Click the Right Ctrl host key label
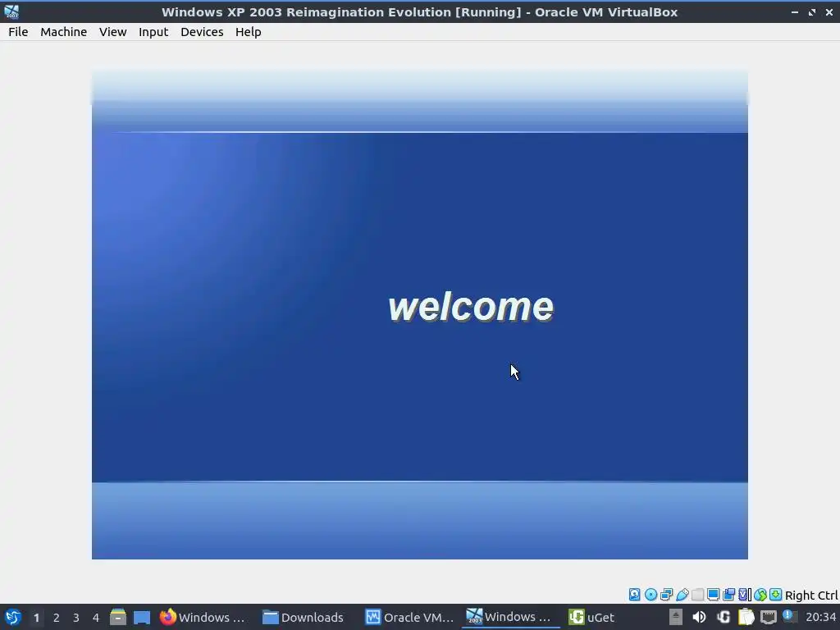This screenshot has width=840, height=630. (x=811, y=596)
